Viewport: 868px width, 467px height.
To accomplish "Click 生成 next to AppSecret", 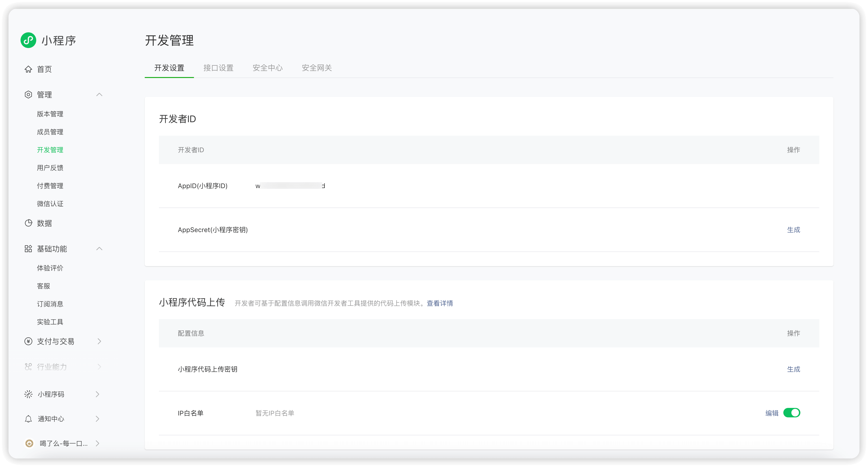I will coord(793,230).
